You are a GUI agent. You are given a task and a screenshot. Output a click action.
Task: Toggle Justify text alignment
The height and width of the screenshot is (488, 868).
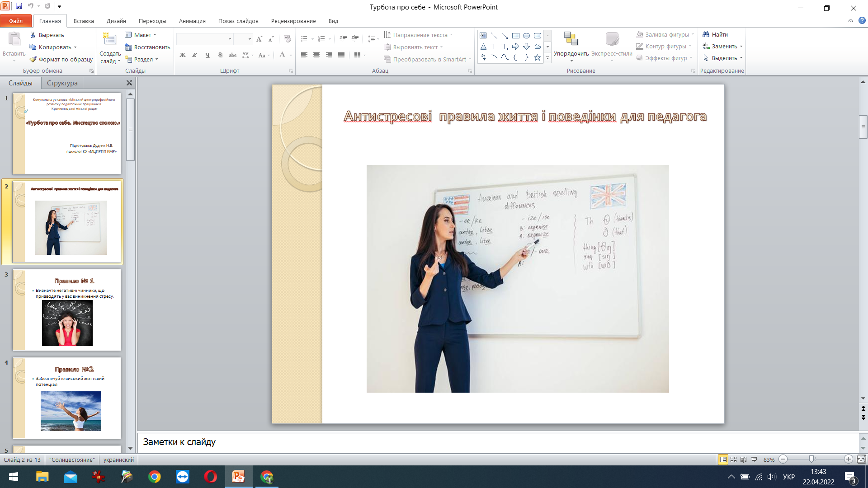point(341,55)
